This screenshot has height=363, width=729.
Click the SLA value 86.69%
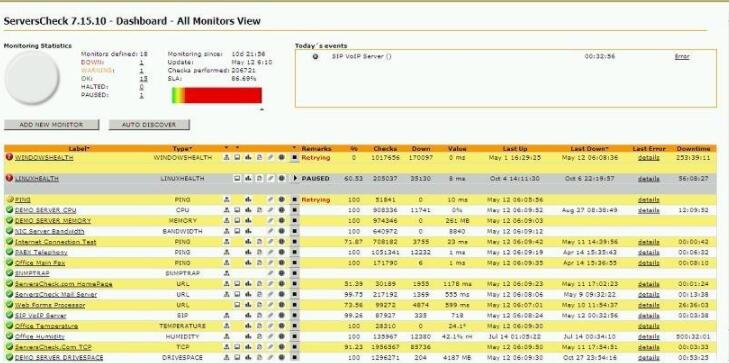[x=244, y=79]
